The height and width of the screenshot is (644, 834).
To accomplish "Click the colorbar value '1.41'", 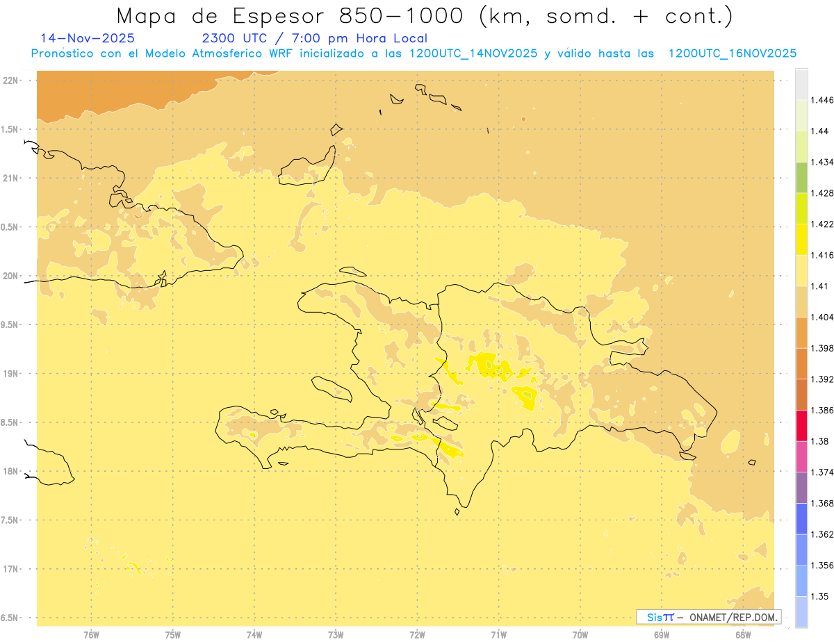I will [819, 286].
